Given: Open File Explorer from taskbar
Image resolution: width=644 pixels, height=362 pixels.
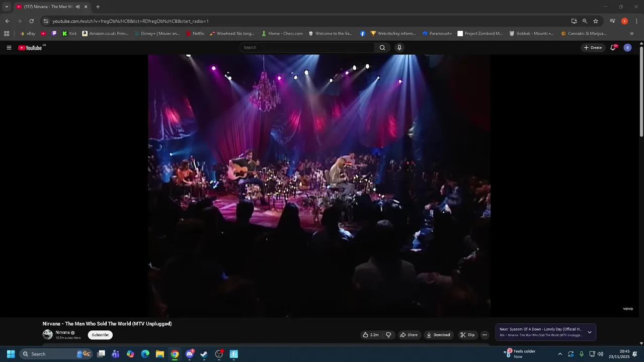Looking at the screenshot, I should [x=160, y=354].
